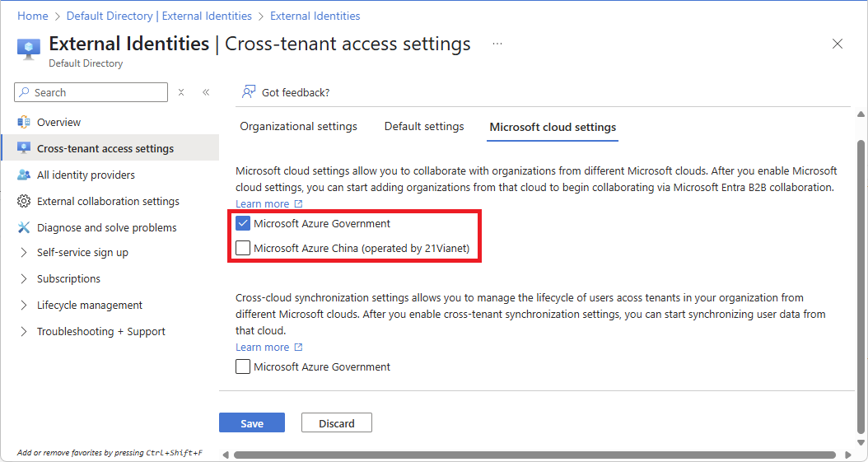Check Microsoft Azure Government under cross-cloud synchronization
Screen dimensions: 868x462
coord(243,366)
